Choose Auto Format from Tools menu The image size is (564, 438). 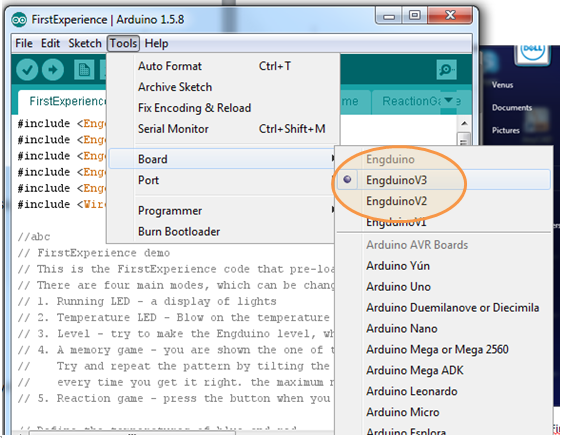coord(170,66)
